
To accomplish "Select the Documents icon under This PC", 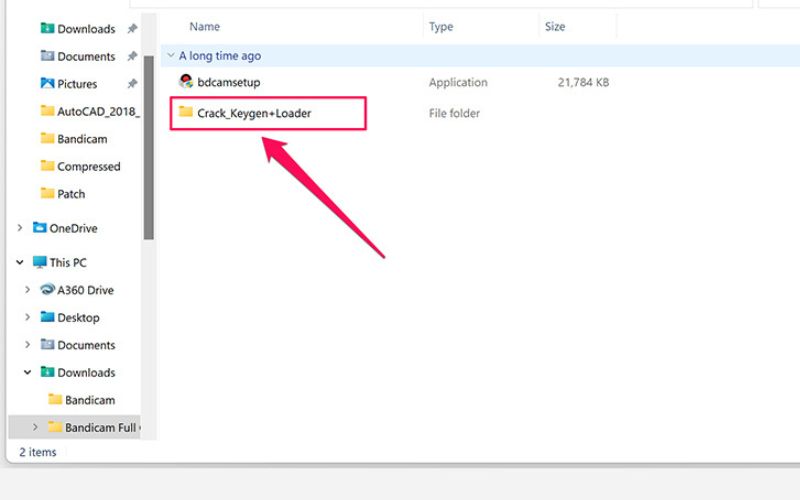I will point(47,344).
